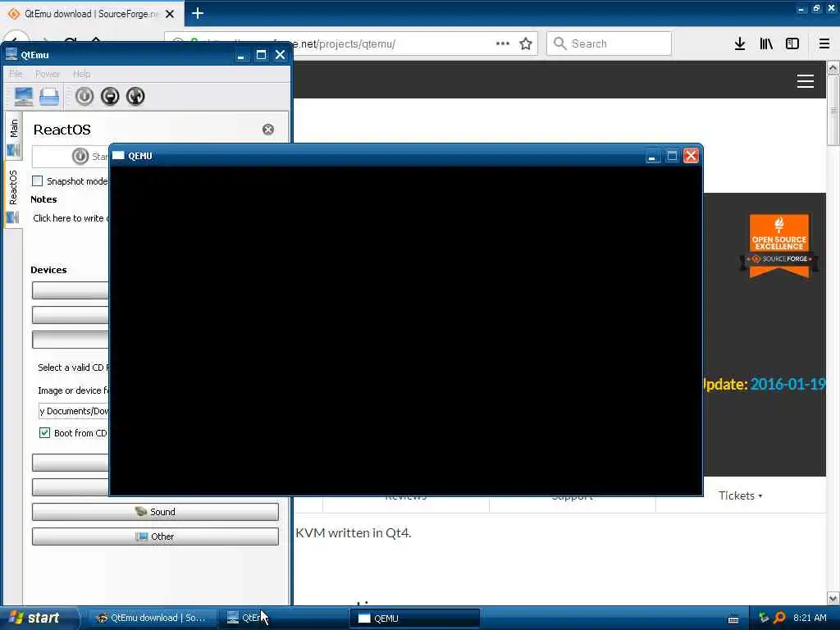Screen dimensions: 840x630
Task: Click the Open Source Excellence badge
Action: tap(779, 246)
